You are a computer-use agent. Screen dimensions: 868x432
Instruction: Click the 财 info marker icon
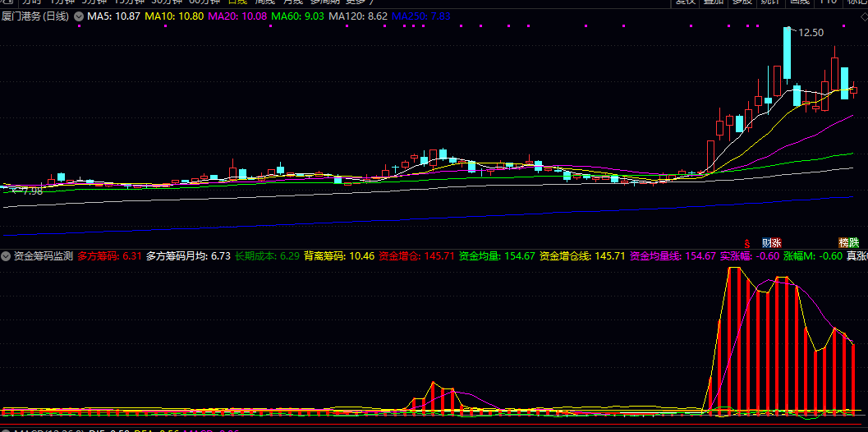[767, 242]
